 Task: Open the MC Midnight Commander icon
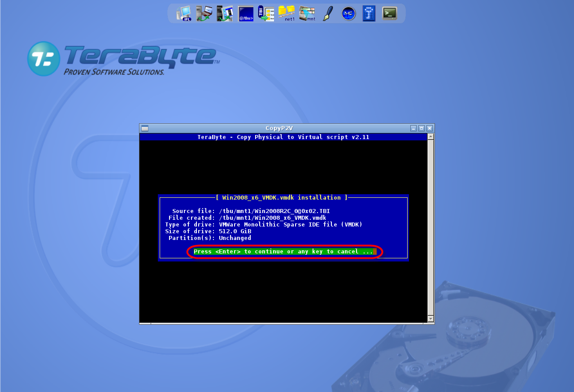click(x=348, y=13)
